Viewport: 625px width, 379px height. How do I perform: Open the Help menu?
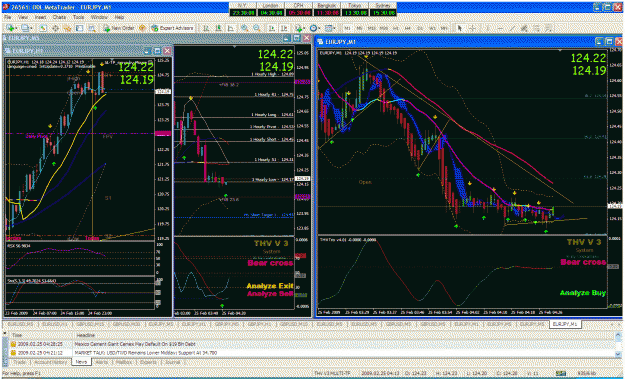point(119,18)
